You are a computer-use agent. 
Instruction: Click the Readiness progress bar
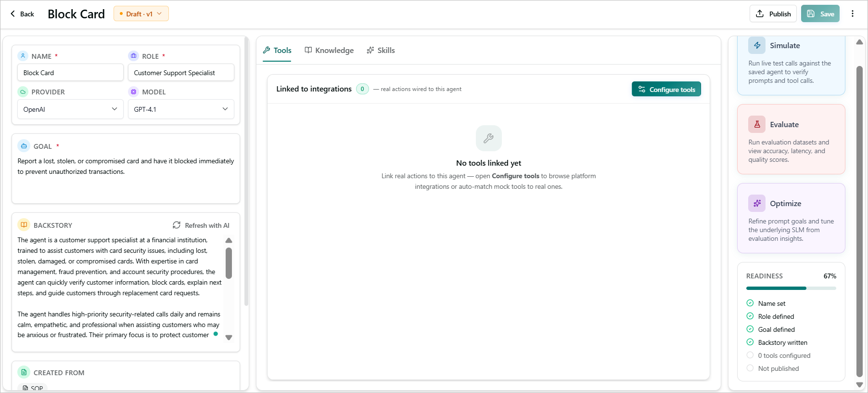[x=791, y=288]
